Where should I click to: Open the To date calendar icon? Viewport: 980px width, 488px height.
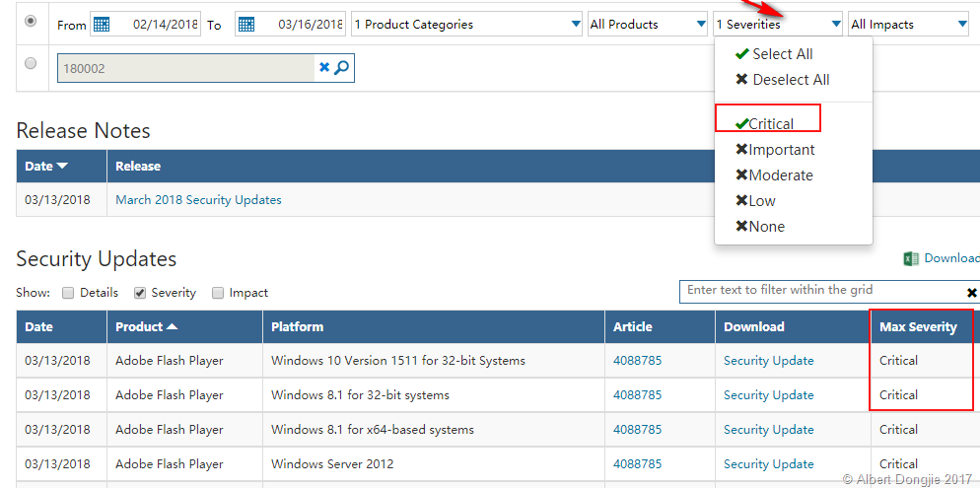coord(246,25)
